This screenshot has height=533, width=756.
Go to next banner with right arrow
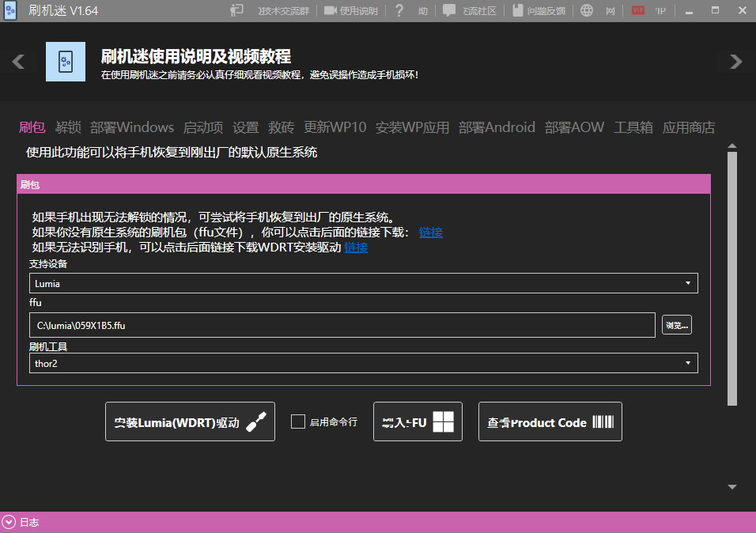[735, 62]
